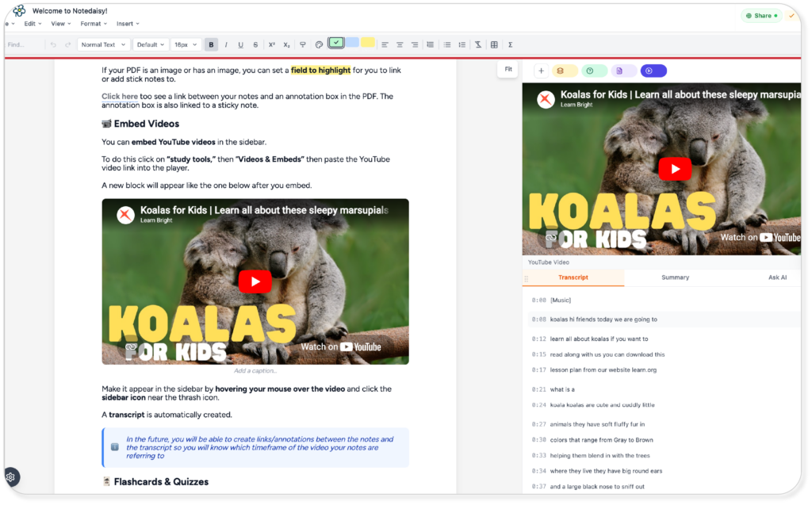Click the 'Embed Videos' heading

[x=140, y=124]
